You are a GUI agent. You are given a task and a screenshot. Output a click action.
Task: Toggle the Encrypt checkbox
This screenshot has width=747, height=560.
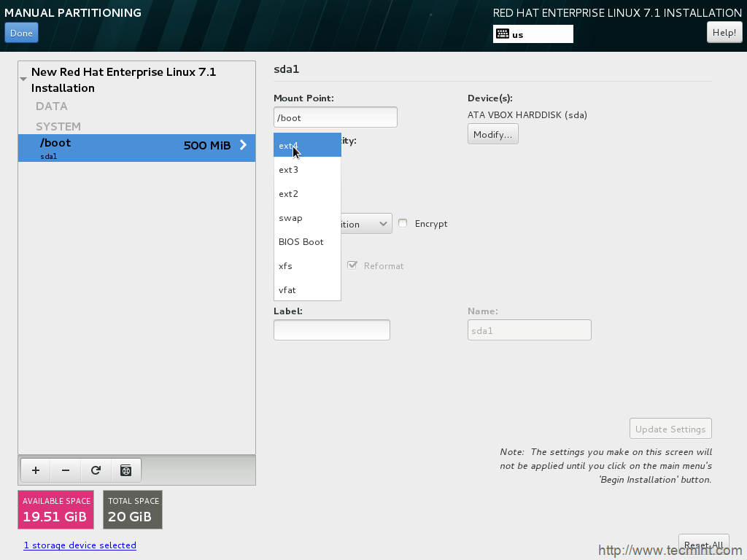(403, 223)
